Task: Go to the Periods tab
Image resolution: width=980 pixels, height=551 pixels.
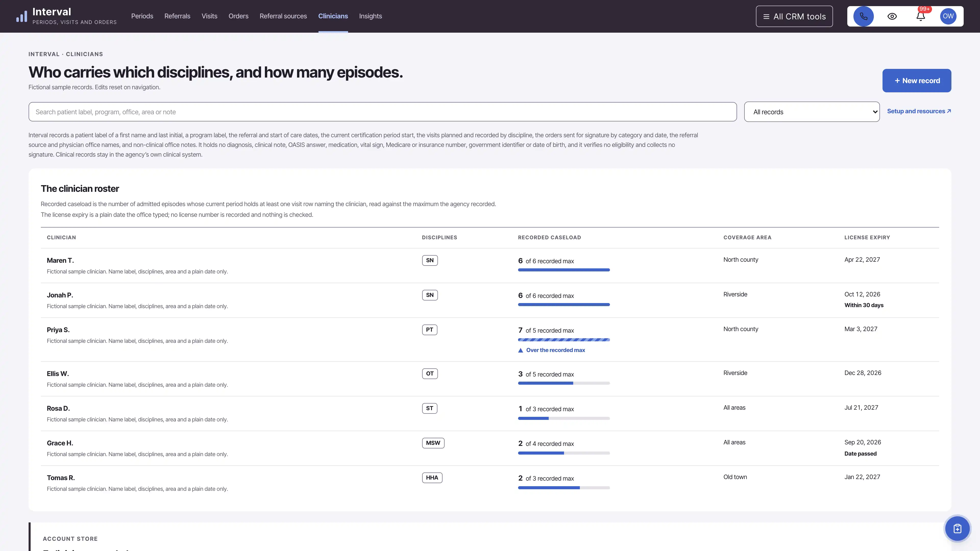Action: click(x=142, y=16)
